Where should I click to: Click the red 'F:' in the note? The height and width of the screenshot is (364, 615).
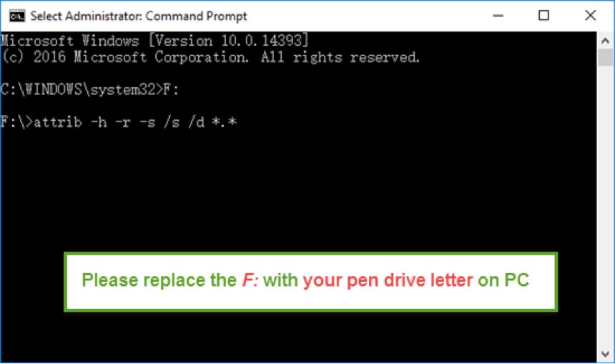point(250,280)
